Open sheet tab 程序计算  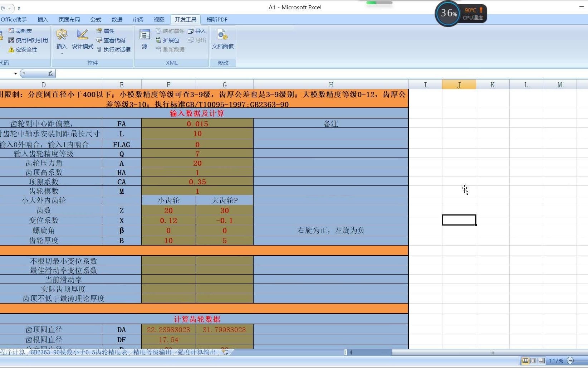coord(13,352)
